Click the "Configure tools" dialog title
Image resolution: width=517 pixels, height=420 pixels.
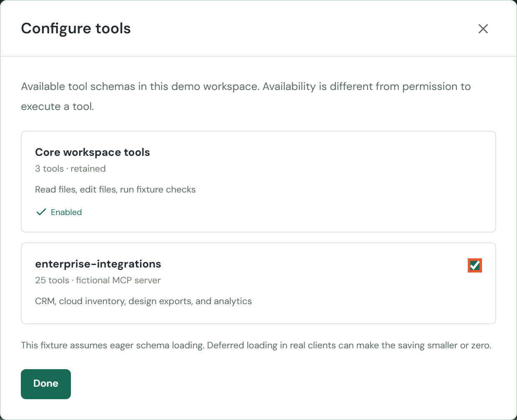point(76,28)
